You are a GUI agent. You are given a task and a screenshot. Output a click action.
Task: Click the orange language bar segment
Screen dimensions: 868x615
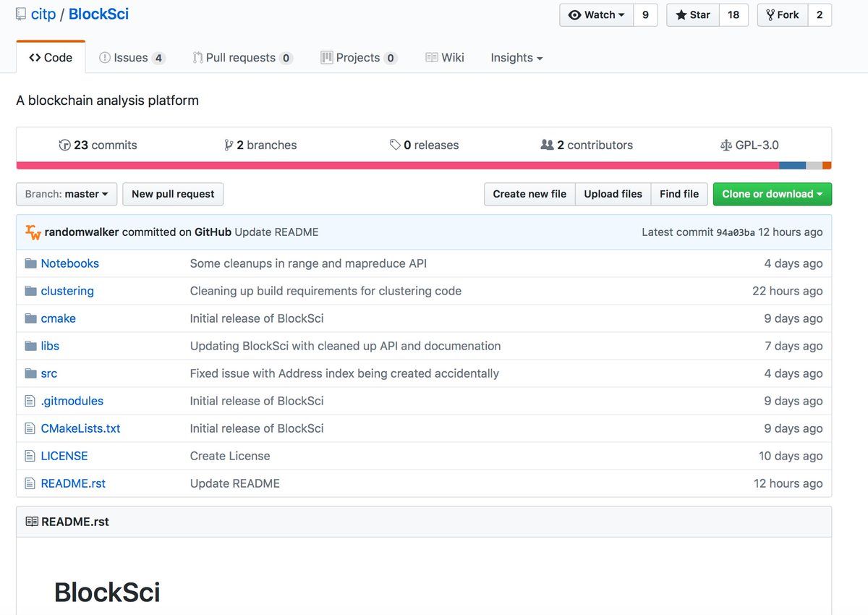827,166
